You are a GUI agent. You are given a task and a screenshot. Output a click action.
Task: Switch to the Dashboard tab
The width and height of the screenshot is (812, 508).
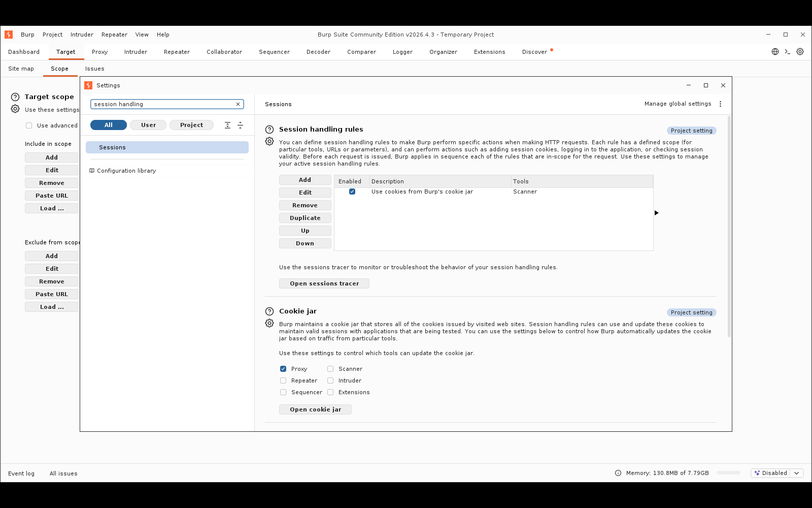coord(24,52)
